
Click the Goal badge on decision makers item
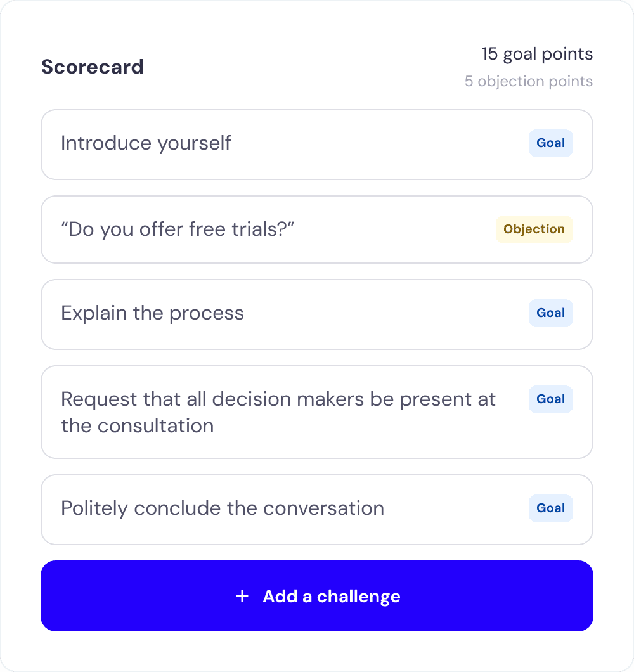550,399
